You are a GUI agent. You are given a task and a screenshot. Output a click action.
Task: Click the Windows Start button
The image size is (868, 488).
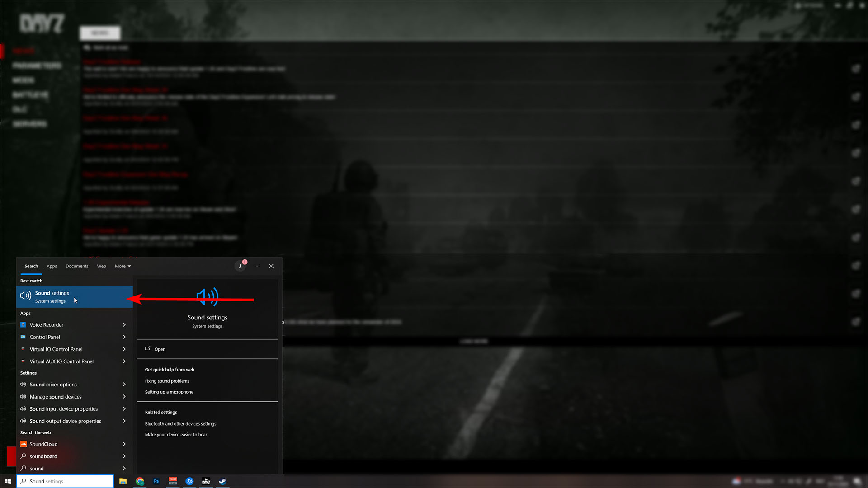point(8,481)
